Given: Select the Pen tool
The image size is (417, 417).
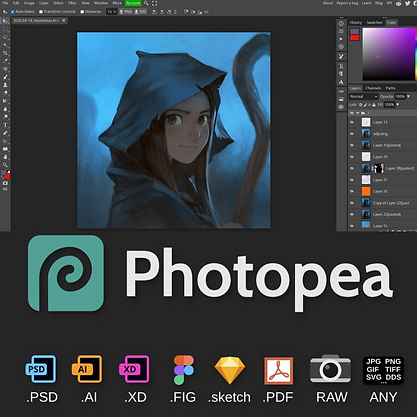Looking at the screenshot, I should coord(5,133).
